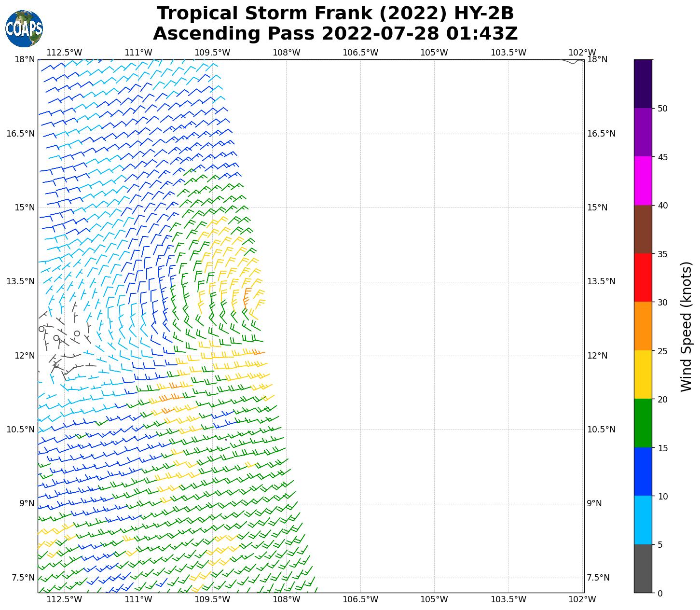Screen dimensions: 700x610
Task: Click the 102°W label on bottom axis
Action: tap(582, 599)
